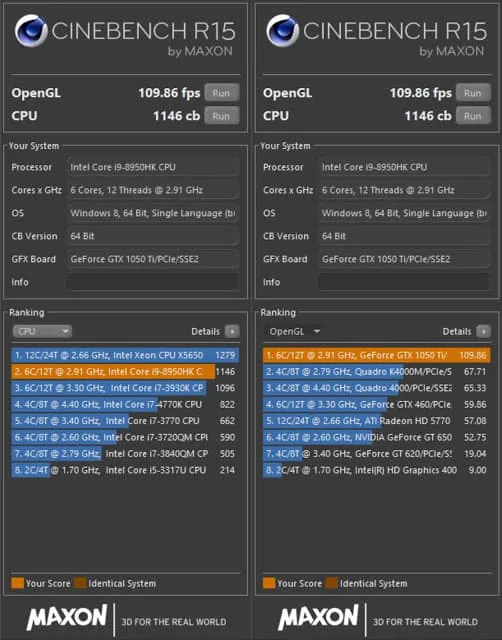Click the orange Your Score swatch, left panel
The height and width of the screenshot is (640, 502).
(x=18, y=583)
